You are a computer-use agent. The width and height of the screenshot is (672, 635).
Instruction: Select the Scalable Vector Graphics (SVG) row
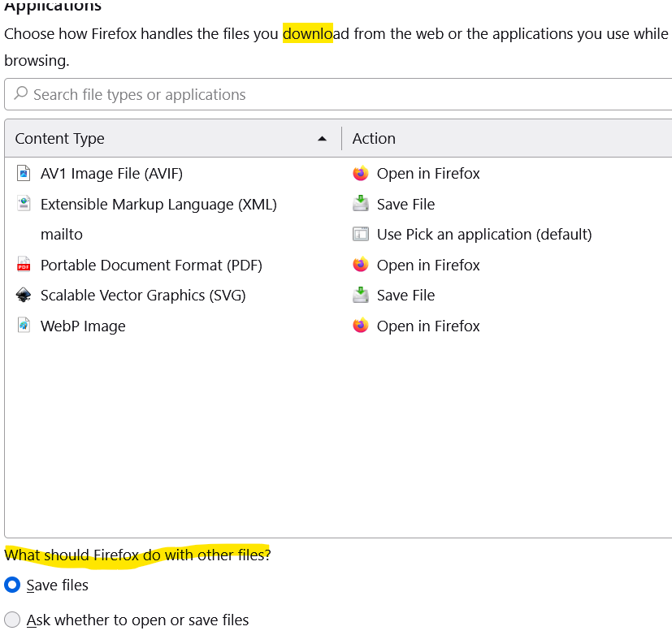tap(339, 295)
